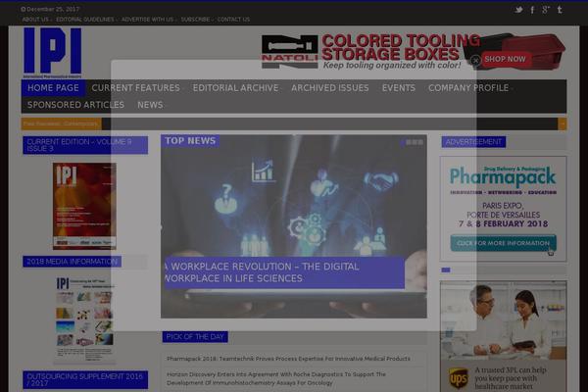Click the UPS shield logo

click(459, 378)
